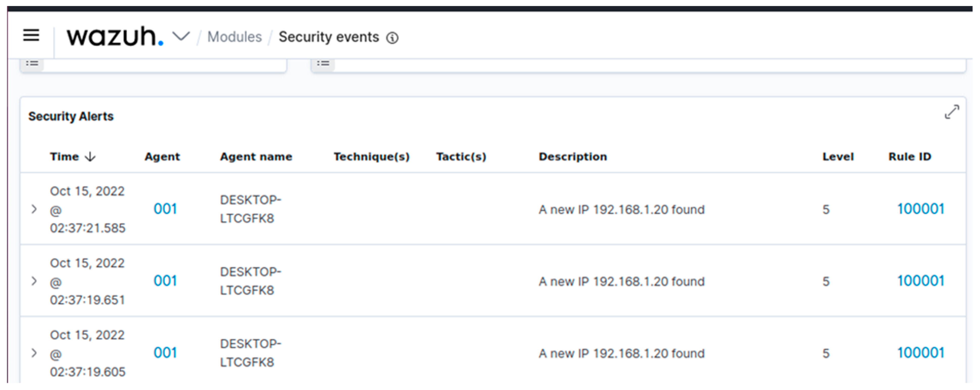
Task: Select Security events breadcrumb title
Action: [x=329, y=37]
